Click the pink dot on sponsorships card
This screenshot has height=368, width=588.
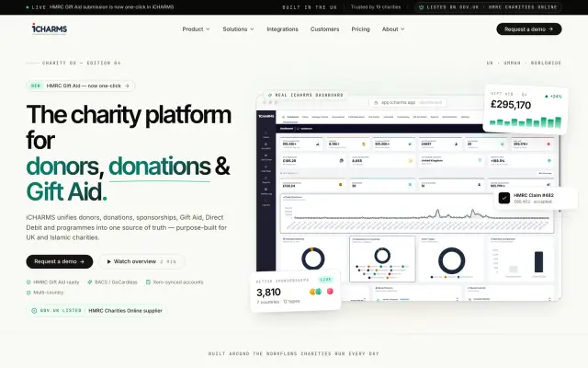pos(330,291)
